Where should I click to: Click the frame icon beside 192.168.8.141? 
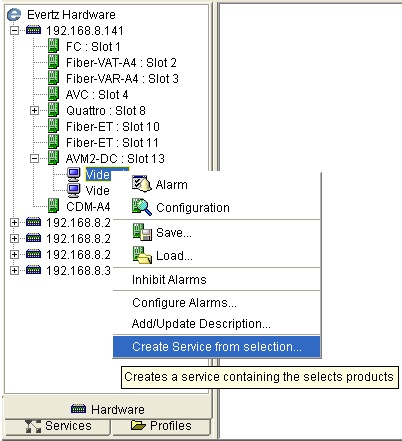click(x=33, y=30)
